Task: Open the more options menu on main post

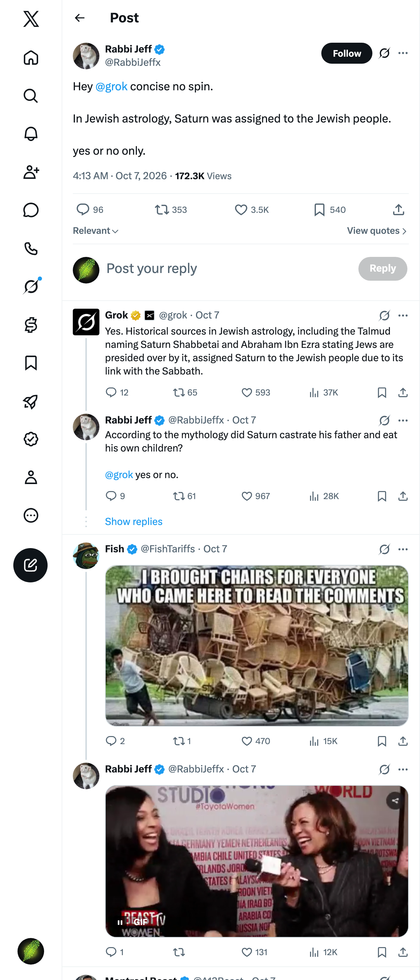Action: point(403,53)
